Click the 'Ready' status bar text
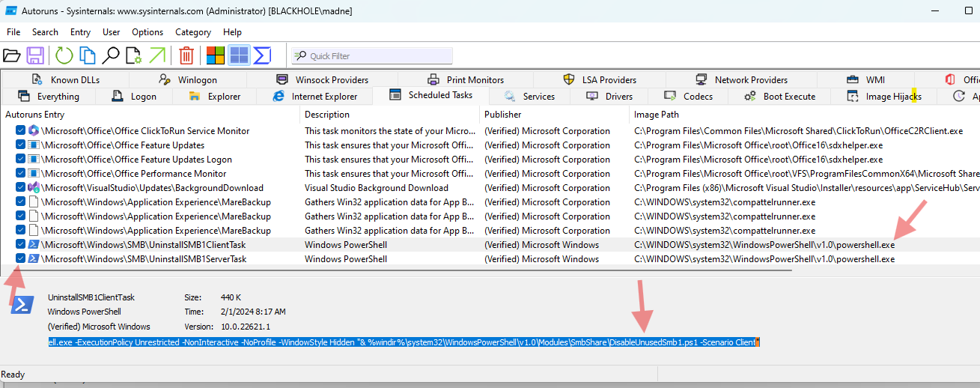 click(13, 374)
